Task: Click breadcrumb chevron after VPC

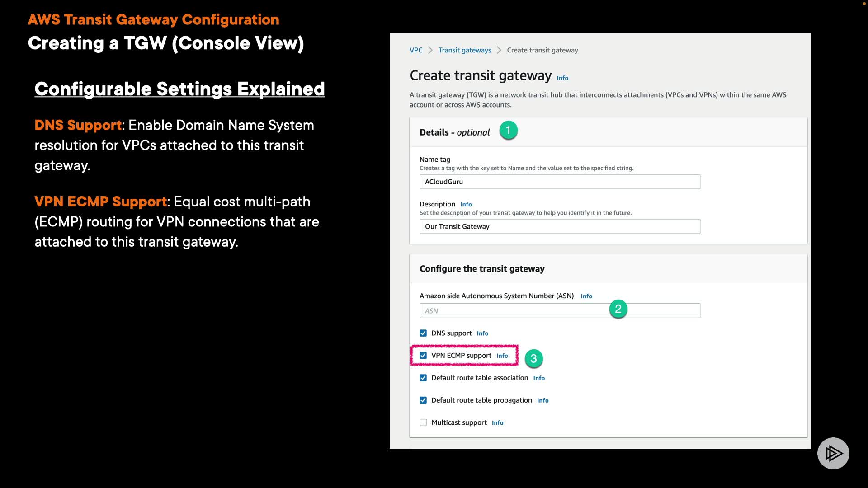Action: pyautogui.click(x=430, y=50)
